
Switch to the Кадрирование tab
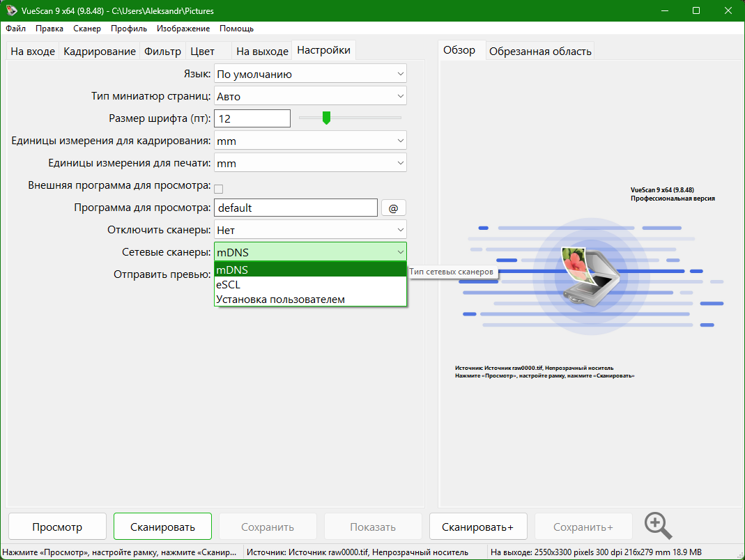pyautogui.click(x=100, y=52)
